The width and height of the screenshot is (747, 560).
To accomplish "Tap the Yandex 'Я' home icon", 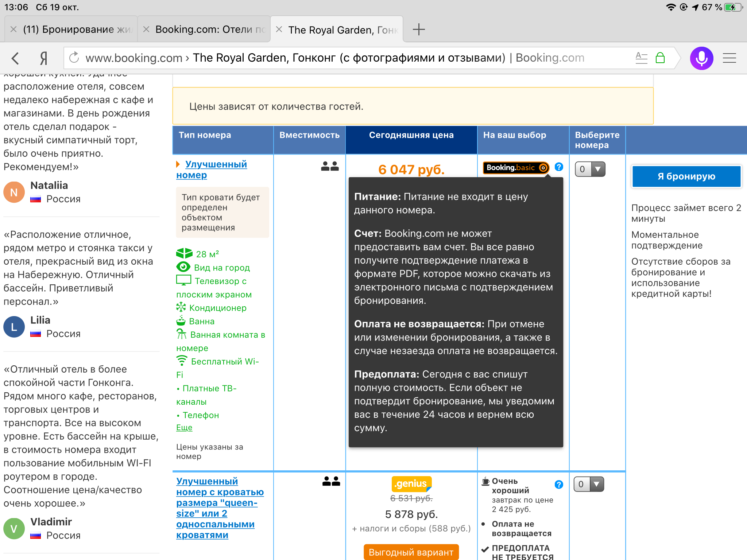I will coord(43,58).
